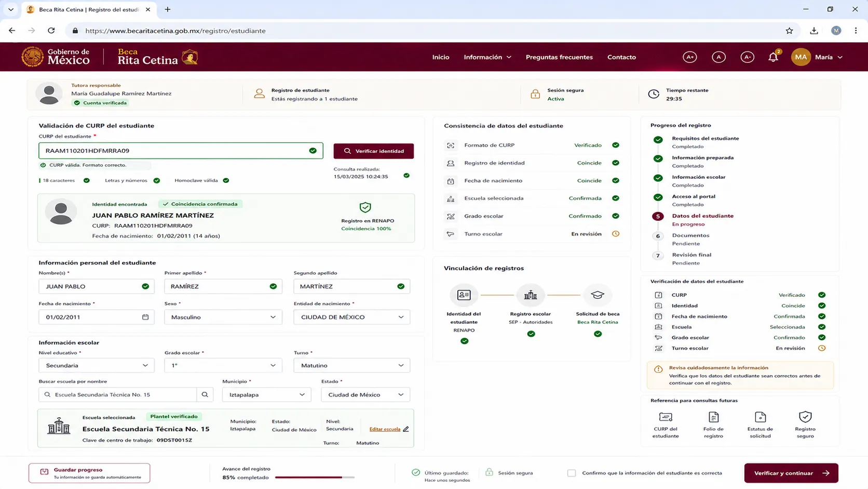Open the Municipio dropdown showing Iztapalapa

[x=267, y=394]
